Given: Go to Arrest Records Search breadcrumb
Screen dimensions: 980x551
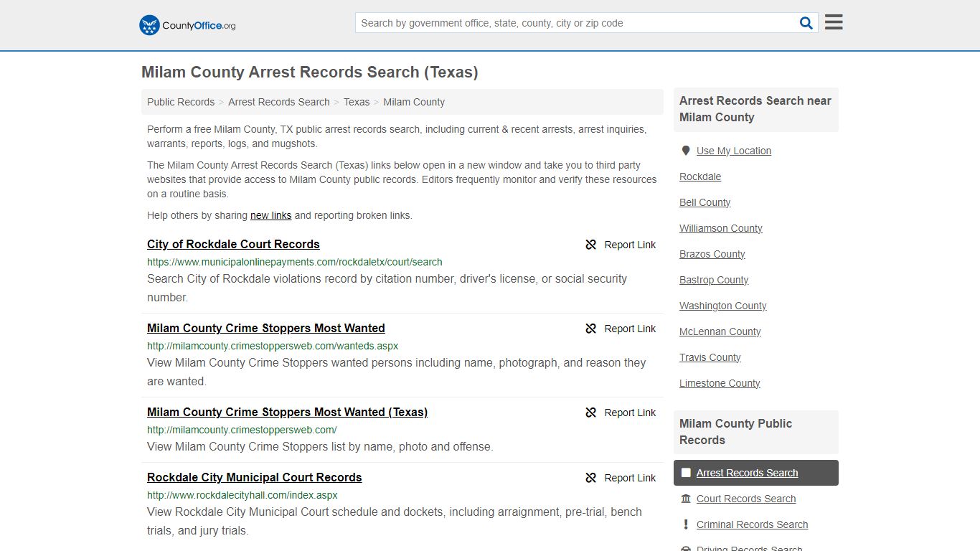Looking at the screenshot, I should point(279,102).
